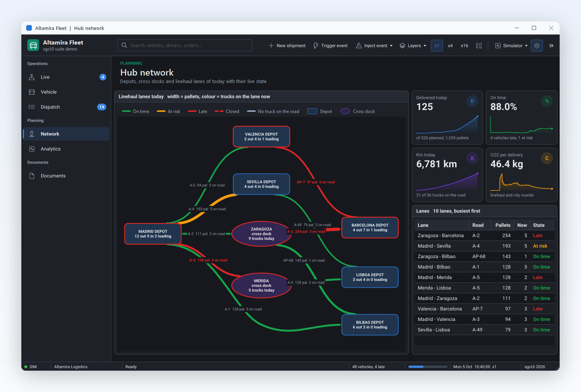Go to Dispatch list
The image size is (581, 392).
click(66, 107)
